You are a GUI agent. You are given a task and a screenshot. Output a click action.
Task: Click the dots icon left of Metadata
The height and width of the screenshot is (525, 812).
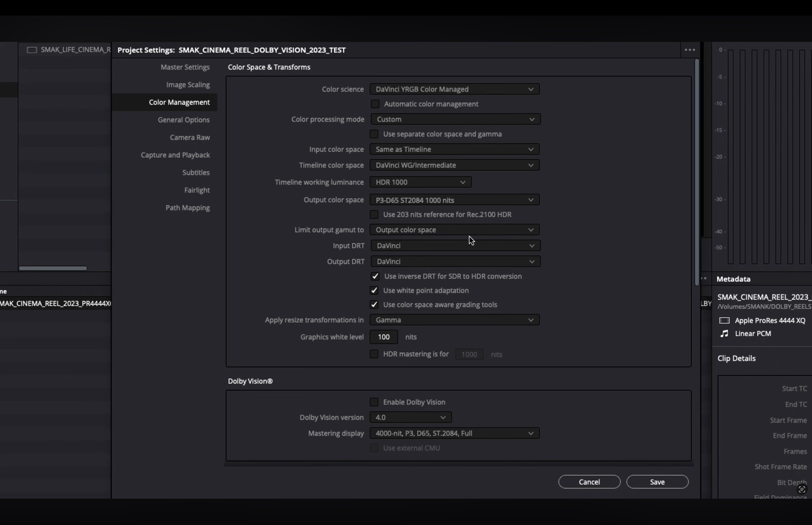click(704, 278)
